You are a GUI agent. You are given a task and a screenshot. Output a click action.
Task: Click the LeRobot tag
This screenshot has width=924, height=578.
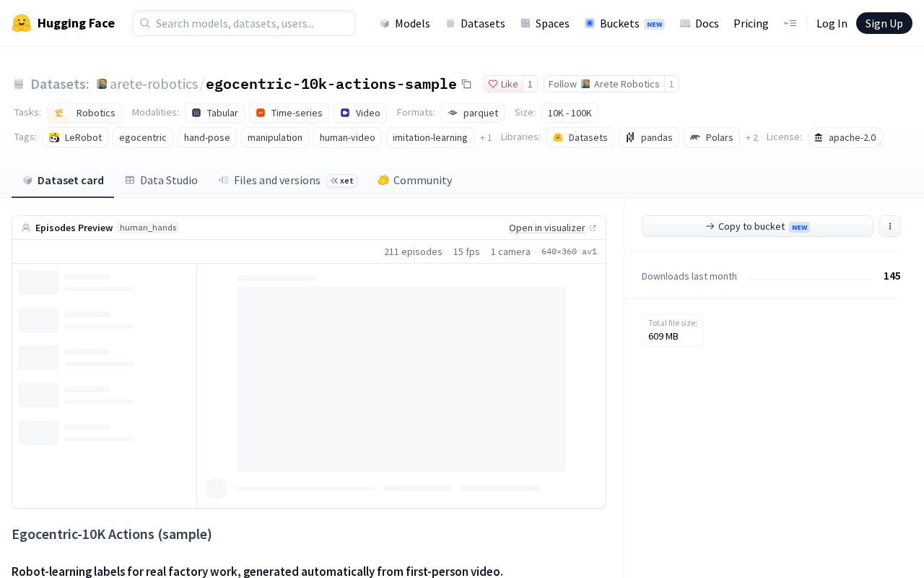(x=76, y=137)
